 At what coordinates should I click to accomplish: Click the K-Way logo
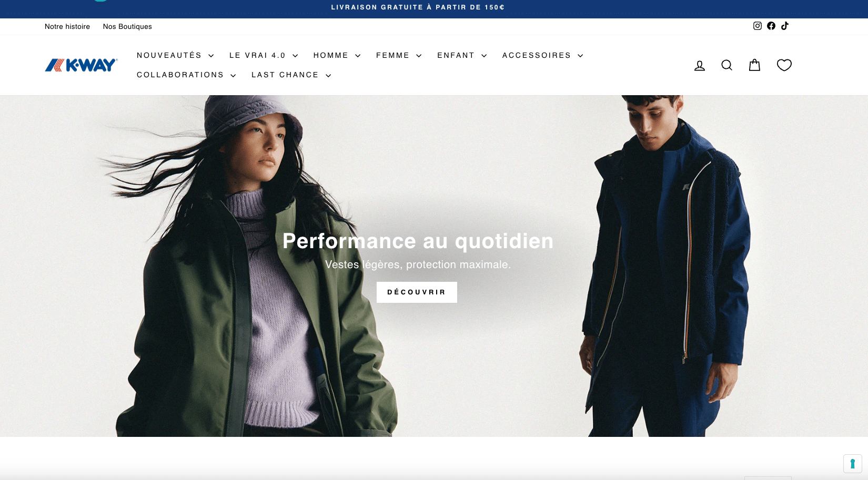point(81,65)
